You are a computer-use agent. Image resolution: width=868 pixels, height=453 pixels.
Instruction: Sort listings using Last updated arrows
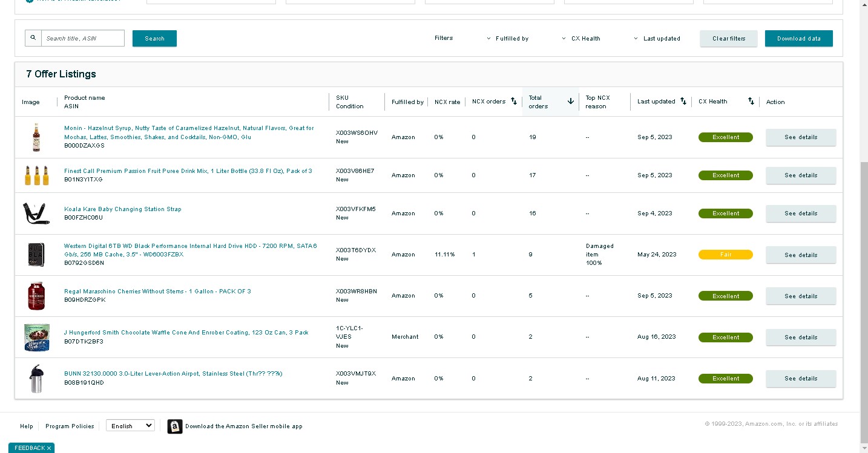click(683, 101)
